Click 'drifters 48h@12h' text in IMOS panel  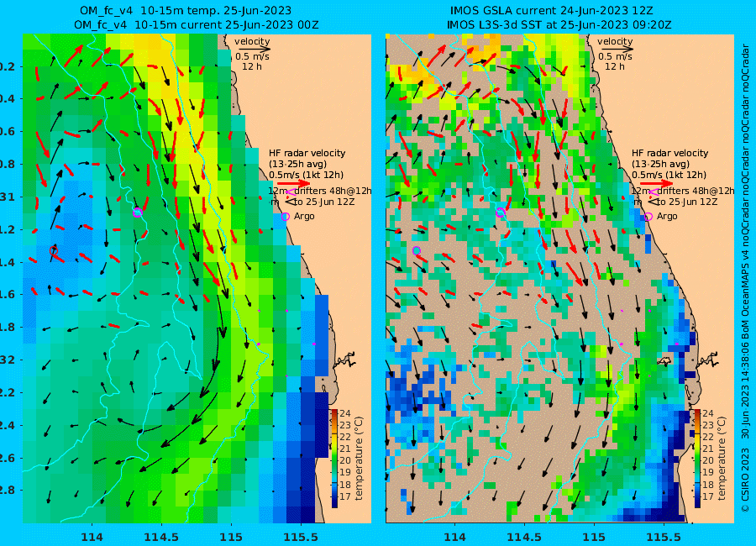tap(696, 191)
